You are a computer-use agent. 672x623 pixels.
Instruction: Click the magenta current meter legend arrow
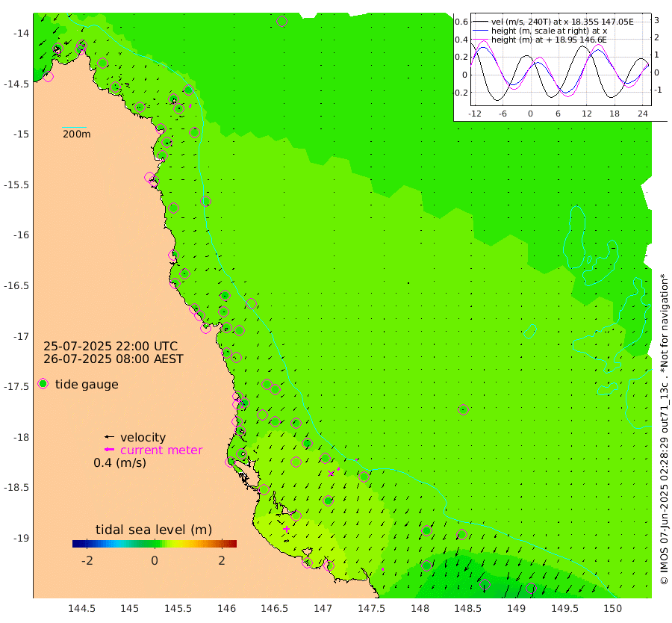coord(109,450)
